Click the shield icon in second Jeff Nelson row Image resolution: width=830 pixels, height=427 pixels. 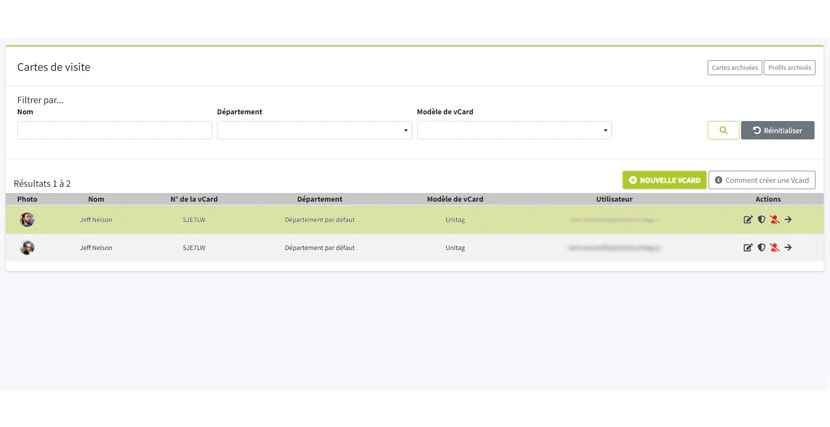[761, 248]
